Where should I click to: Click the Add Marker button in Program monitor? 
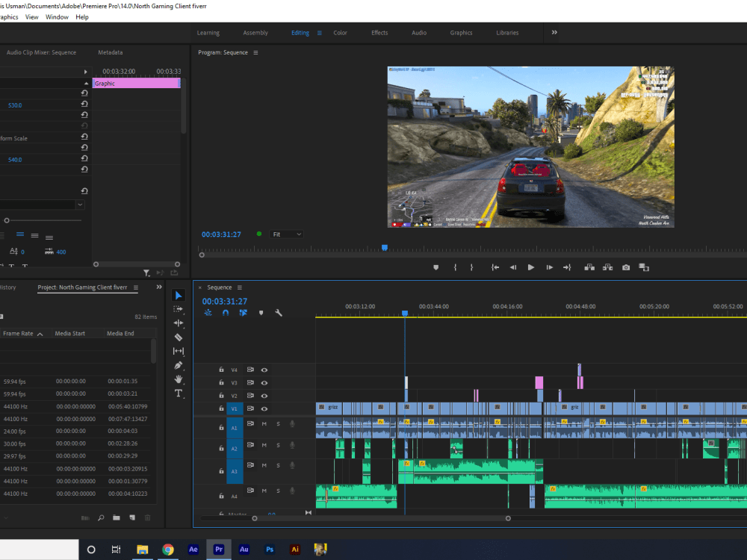[x=436, y=267]
